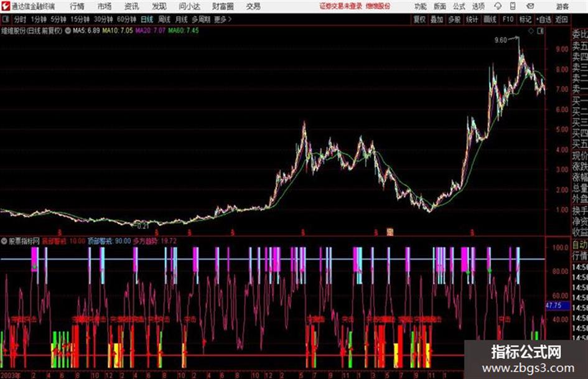Open the 版面 menu

coord(440,6)
